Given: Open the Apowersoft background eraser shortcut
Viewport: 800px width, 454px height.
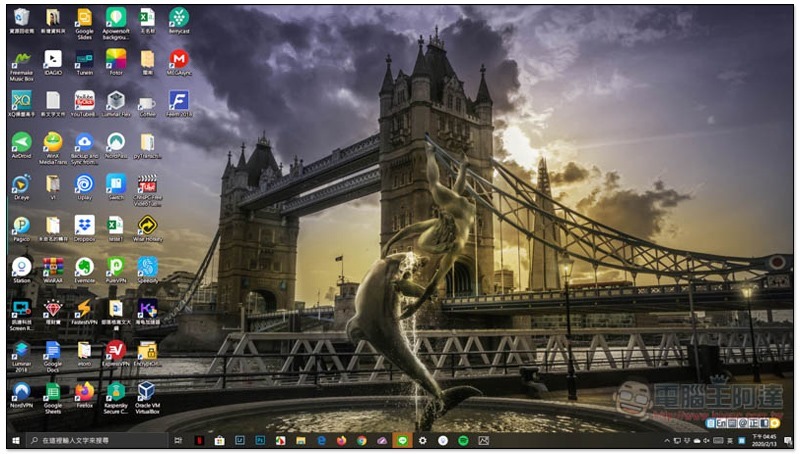Looking at the screenshot, I should 116,23.
